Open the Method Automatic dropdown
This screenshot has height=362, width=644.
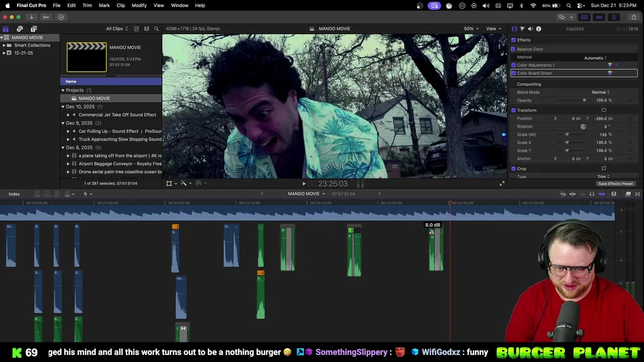pyautogui.click(x=595, y=58)
